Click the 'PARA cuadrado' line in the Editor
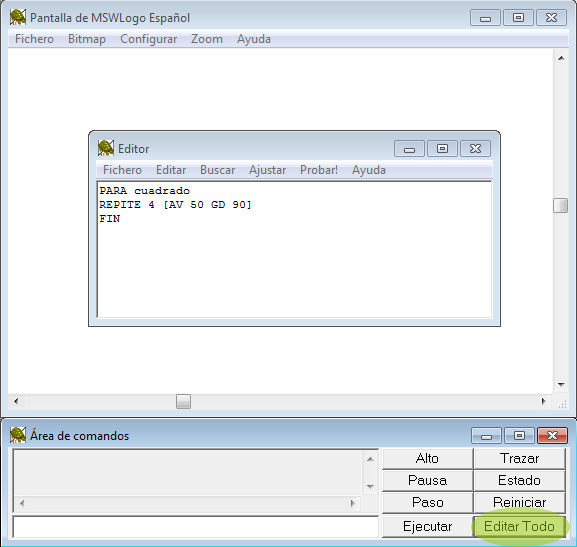The image size is (577, 547). pyautogui.click(x=145, y=191)
